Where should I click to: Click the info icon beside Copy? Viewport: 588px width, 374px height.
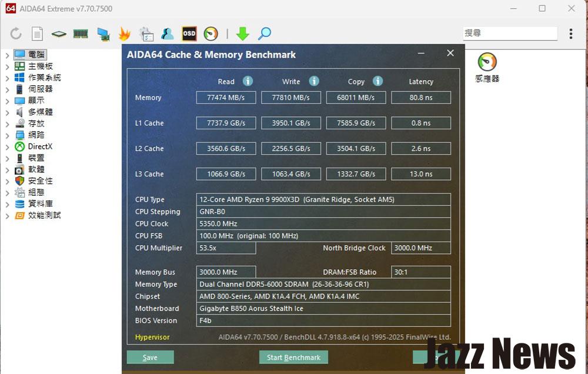[x=377, y=81]
